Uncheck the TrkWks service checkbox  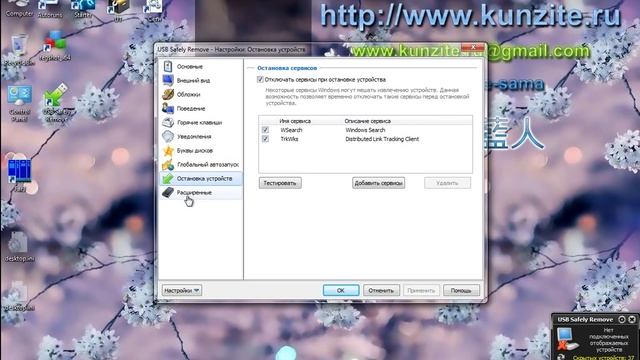pos(265,139)
